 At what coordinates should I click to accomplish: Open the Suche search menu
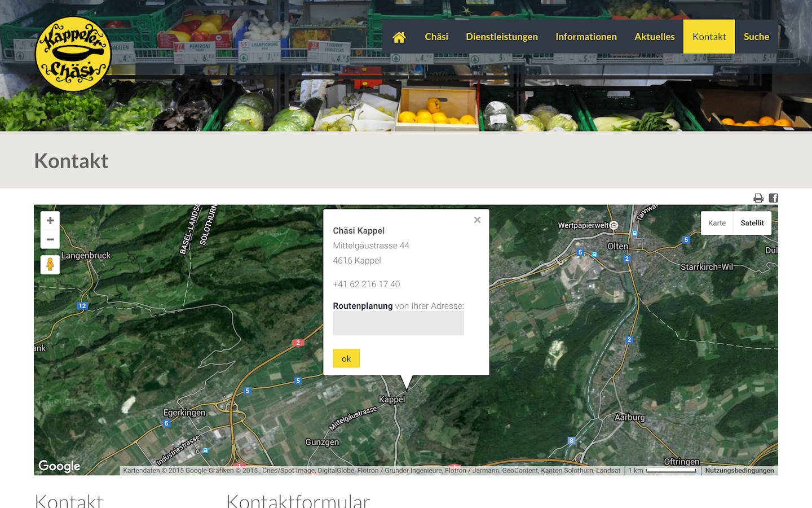756,37
